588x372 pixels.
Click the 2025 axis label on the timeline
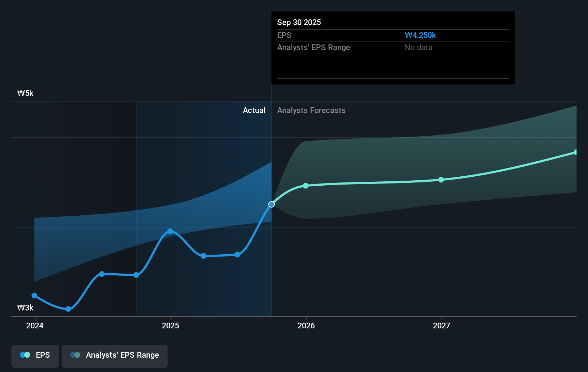(x=170, y=326)
